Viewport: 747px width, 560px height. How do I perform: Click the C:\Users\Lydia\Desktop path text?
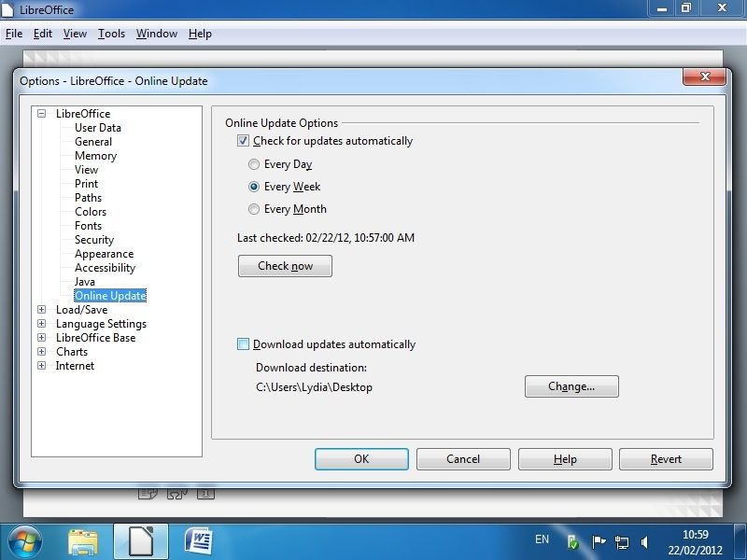point(314,387)
